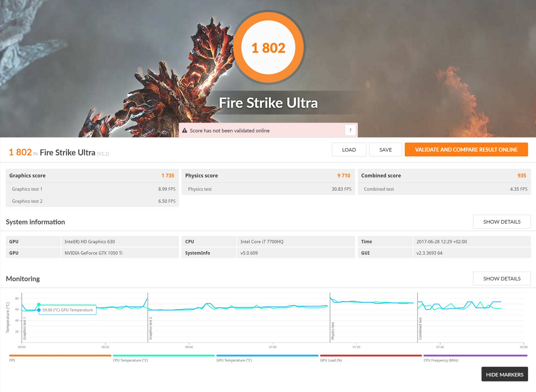
Task: Click the (V1.1) version label
Action: pos(103,154)
